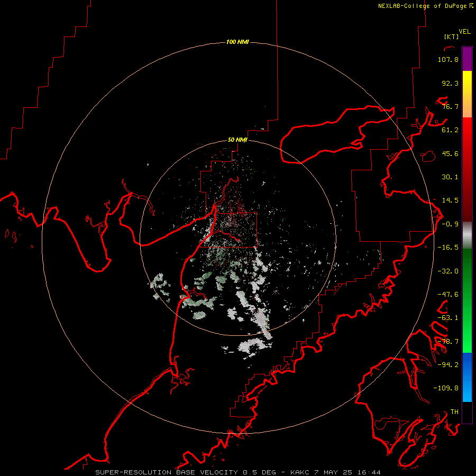The width and height of the screenshot is (476, 476).
Task: Click the -94.2 velocity scale value
Action: [x=448, y=365]
